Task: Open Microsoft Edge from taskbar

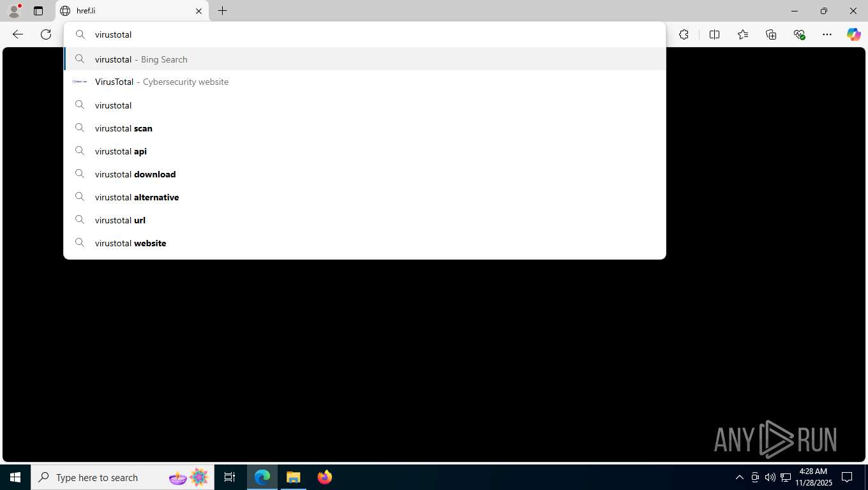Action: (x=262, y=477)
